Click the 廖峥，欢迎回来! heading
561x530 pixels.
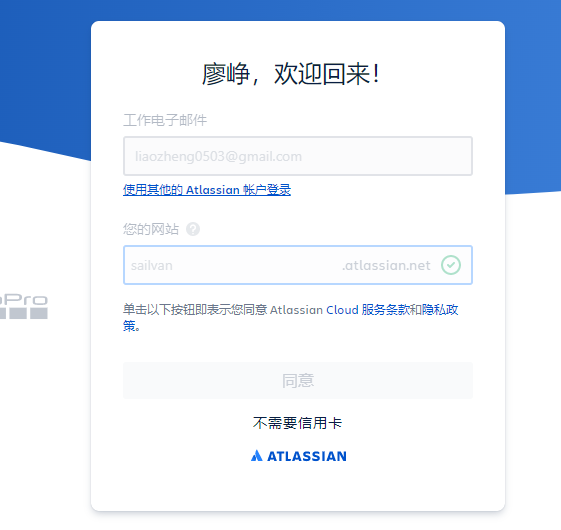click(291, 74)
